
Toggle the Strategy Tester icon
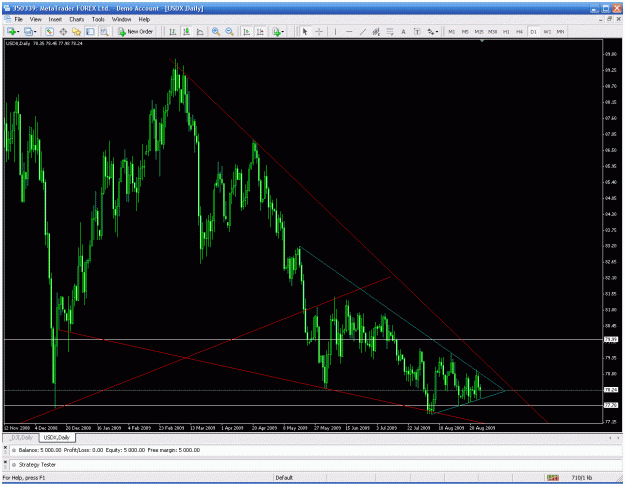(x=104, y=31)
